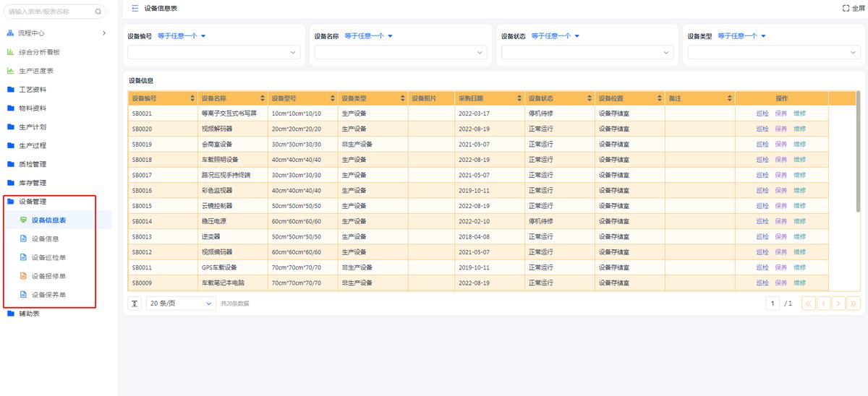868x396 pixels.
Task: Click the 物料资料 folder icon
Action: click(x=11, y=108)
